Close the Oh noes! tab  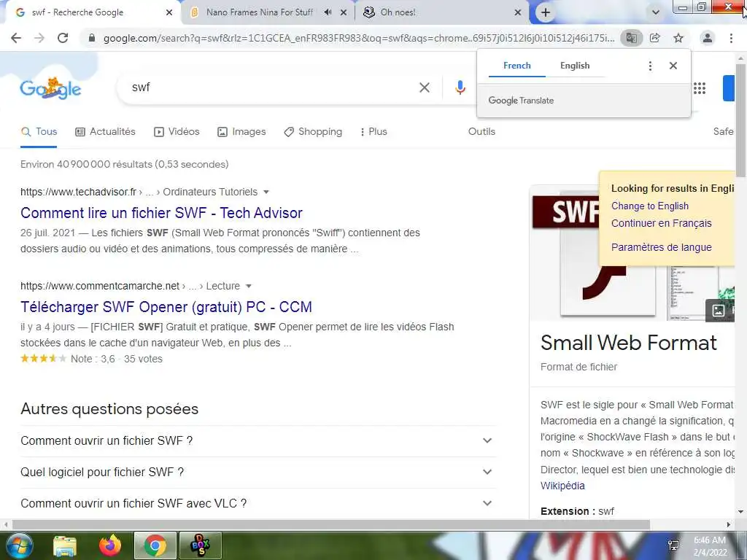tap(518, 12)
